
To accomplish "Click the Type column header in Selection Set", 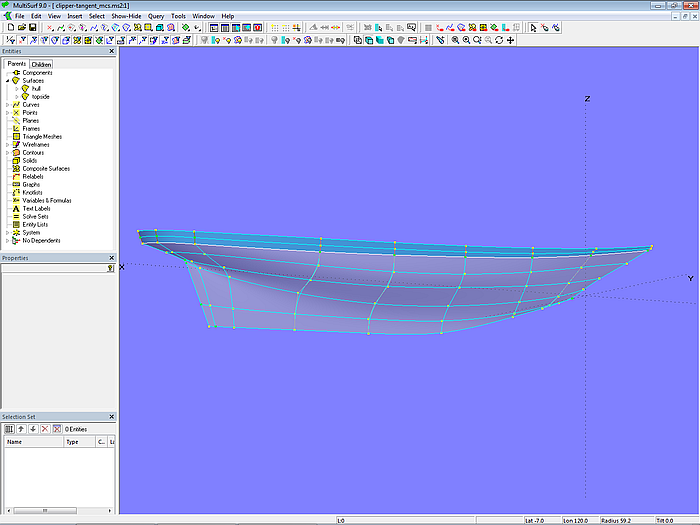I will 72,441.
